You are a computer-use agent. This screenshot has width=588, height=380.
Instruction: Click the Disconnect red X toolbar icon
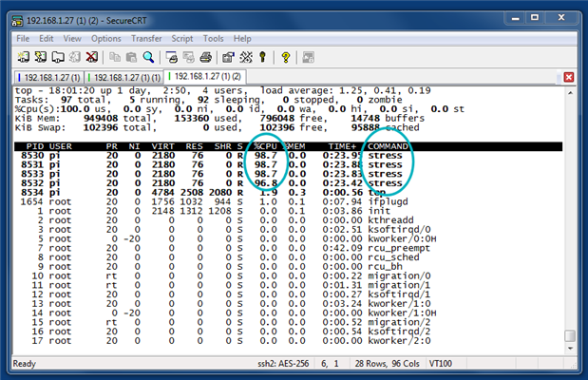tap(91, 57)
